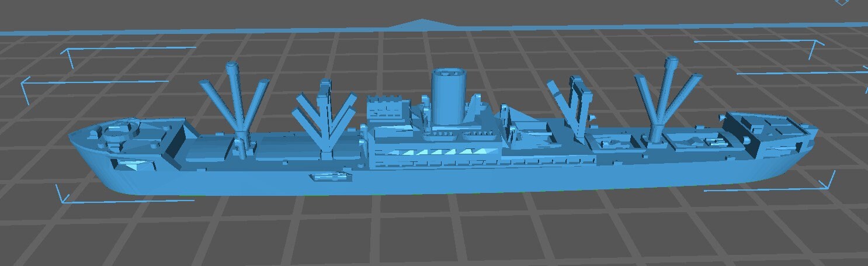Click the triangle marker on the build plate edge
Image resolution: width=868 pixels, height=266 pixels.
[419, 25]
